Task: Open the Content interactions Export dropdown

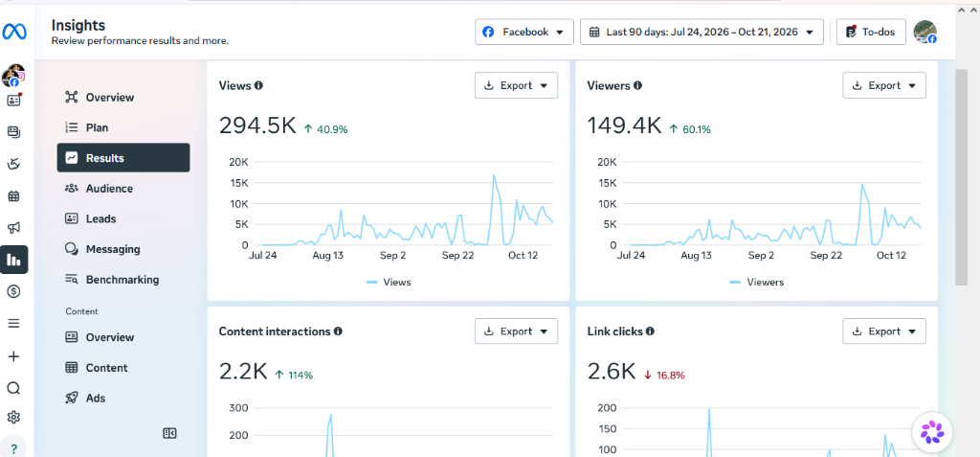Action: point(516,331)
